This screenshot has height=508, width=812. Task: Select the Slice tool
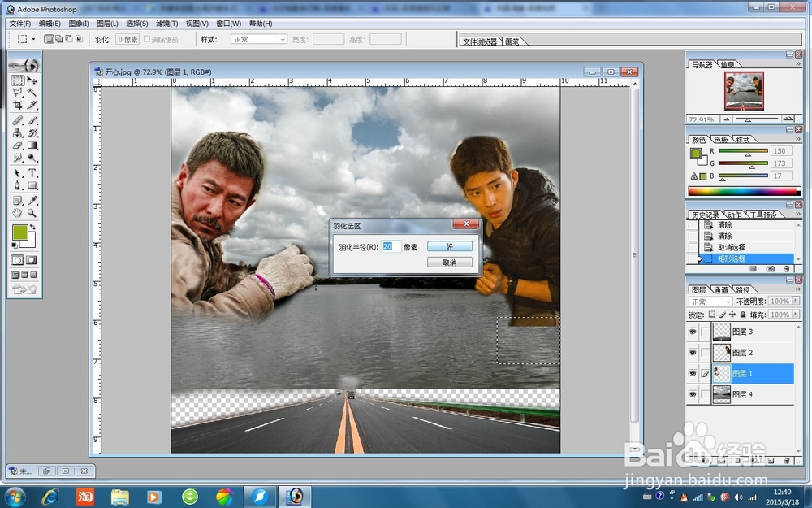point(32,105)
